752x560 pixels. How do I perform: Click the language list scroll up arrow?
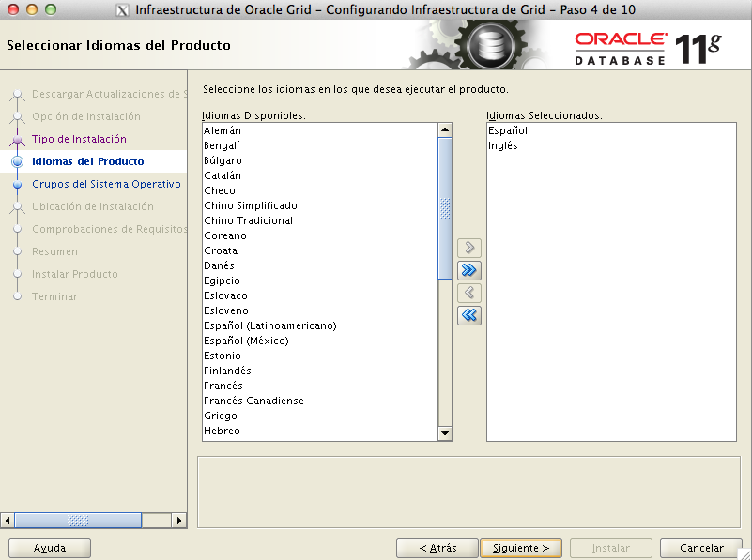[446, 130]
